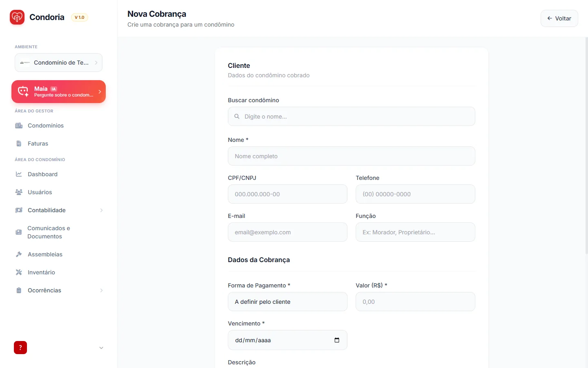Click the Usuários people icon

(x=19, y=192)
